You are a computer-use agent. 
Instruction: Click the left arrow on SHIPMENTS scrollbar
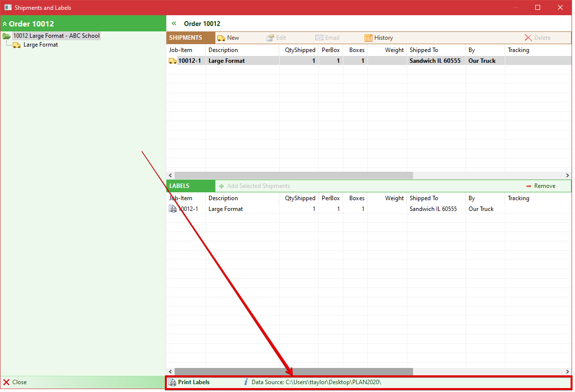click(x=170, y=175)
